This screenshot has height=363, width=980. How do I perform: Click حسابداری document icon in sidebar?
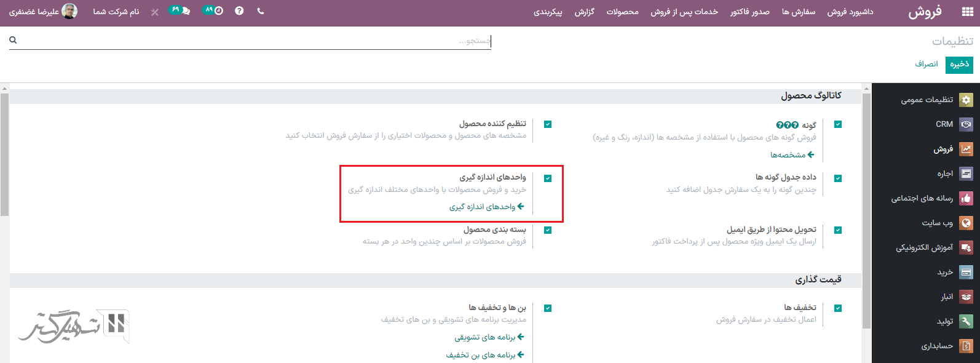point(966,346)
